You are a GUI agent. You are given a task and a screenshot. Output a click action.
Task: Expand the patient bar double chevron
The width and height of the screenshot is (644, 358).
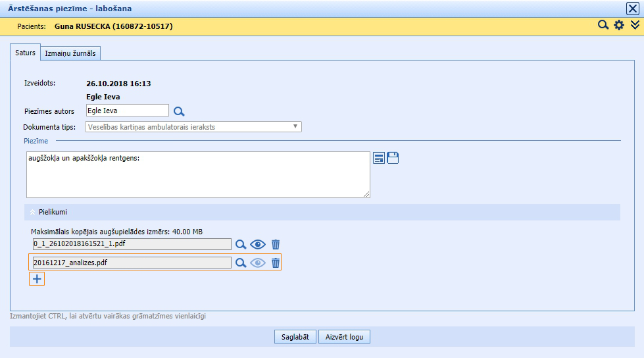tap(635, 26)
